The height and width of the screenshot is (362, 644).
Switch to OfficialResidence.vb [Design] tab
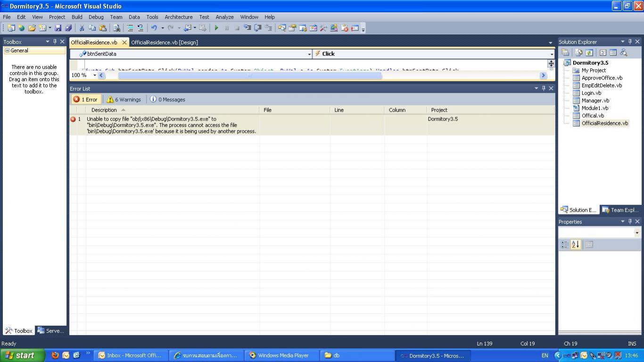[x=165, y=42]
